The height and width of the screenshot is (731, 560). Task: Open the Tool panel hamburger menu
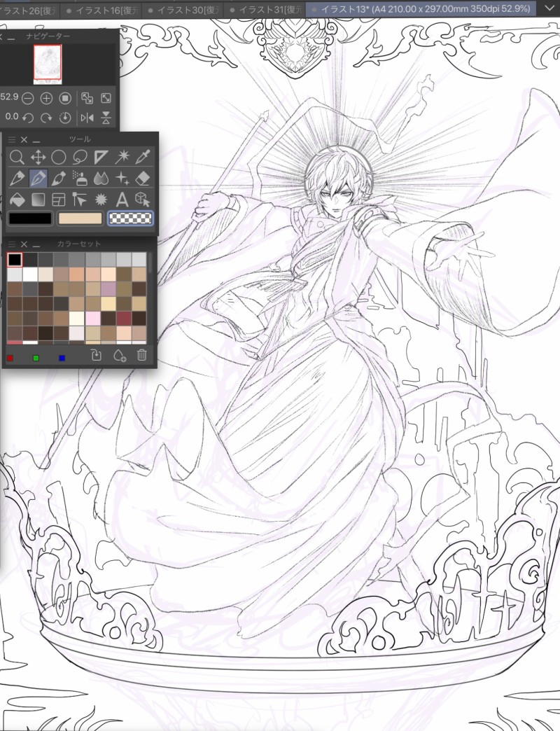[12, 139]
